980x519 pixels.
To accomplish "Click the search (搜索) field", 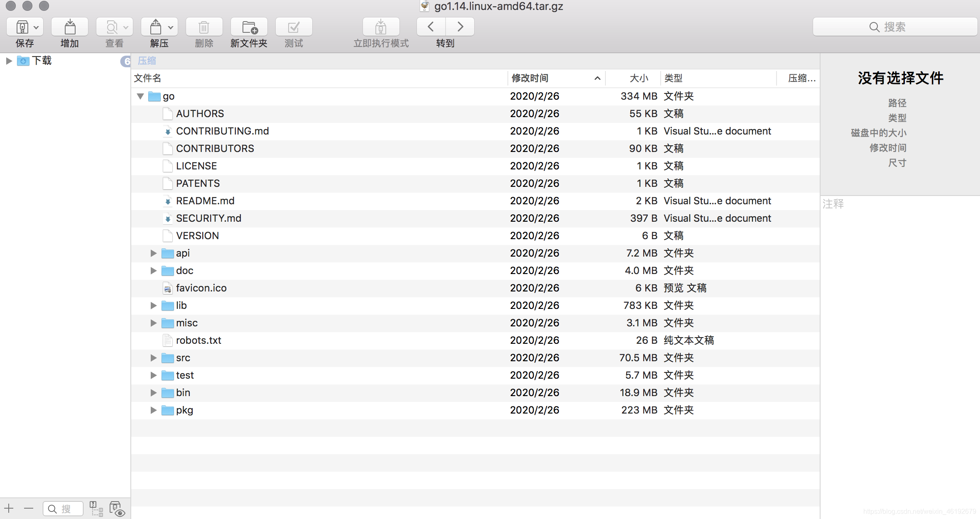I will point(895,27).
